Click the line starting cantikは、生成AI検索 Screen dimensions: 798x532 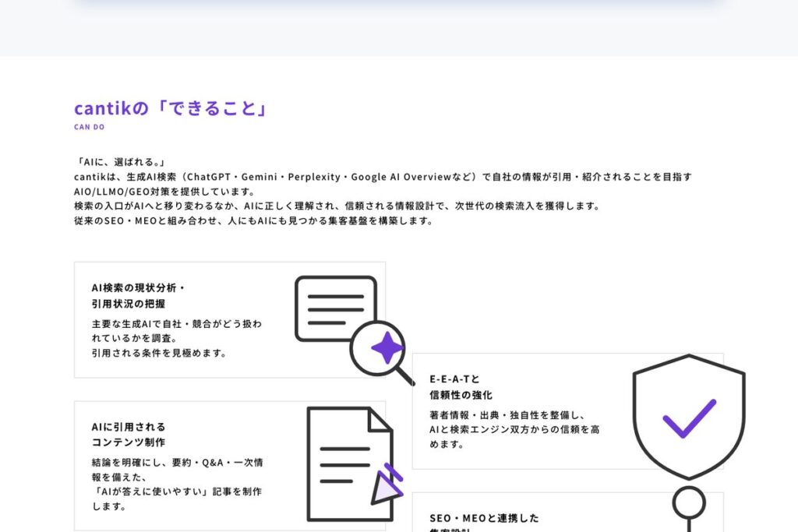point(383,177)
